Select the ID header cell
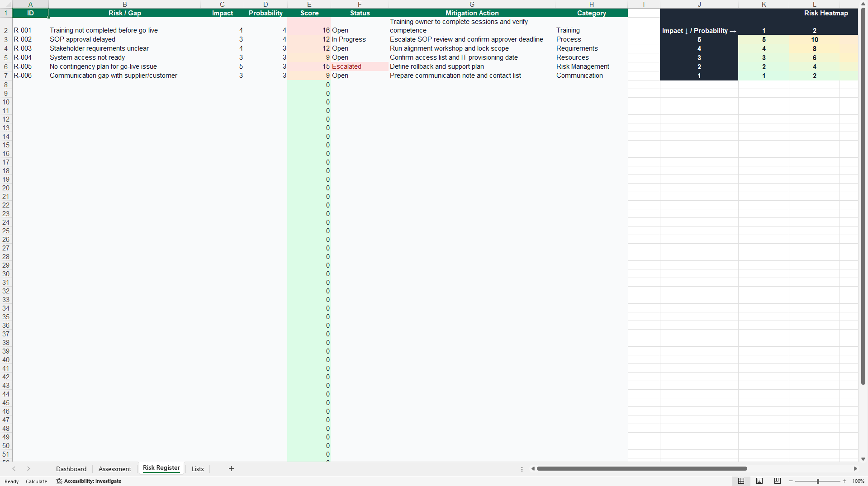Image resolution: width=868 pixels, height=486 pixels. [x=30, y=13]
